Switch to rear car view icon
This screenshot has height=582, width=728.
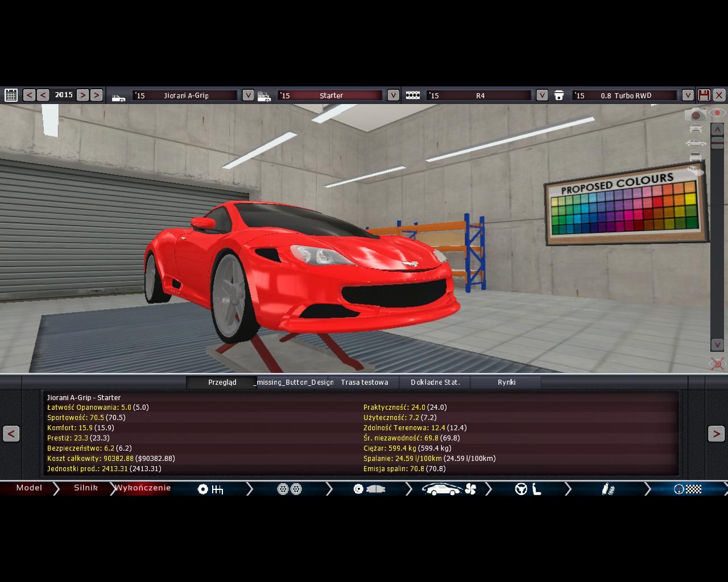click(695, 157)
